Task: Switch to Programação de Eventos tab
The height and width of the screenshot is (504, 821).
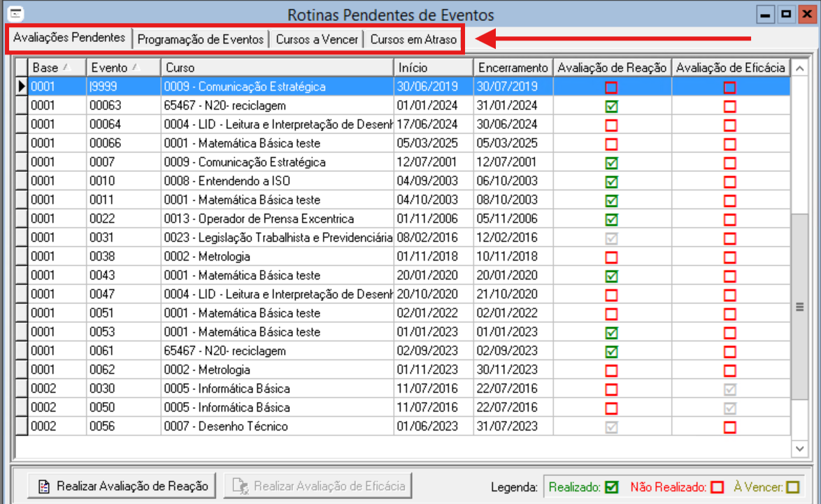Action: (x=201, y=40)
